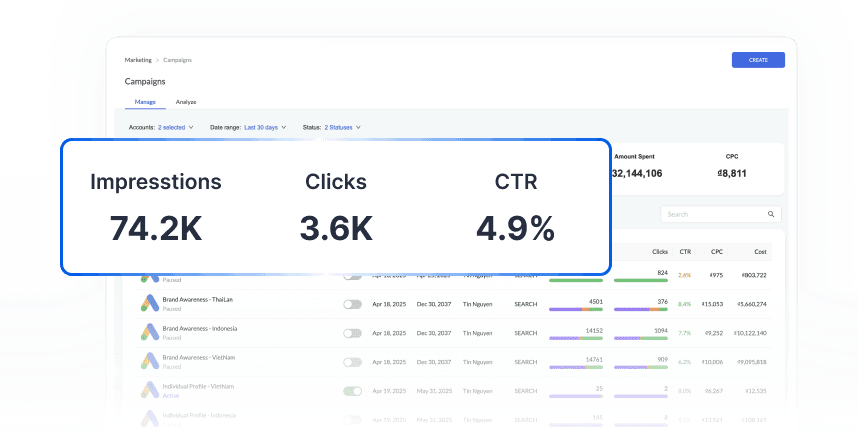Open the Brand Awareness - Indonesia campaign name
The height and width of the screenshot is (432, 858).
tap(200, 329)
